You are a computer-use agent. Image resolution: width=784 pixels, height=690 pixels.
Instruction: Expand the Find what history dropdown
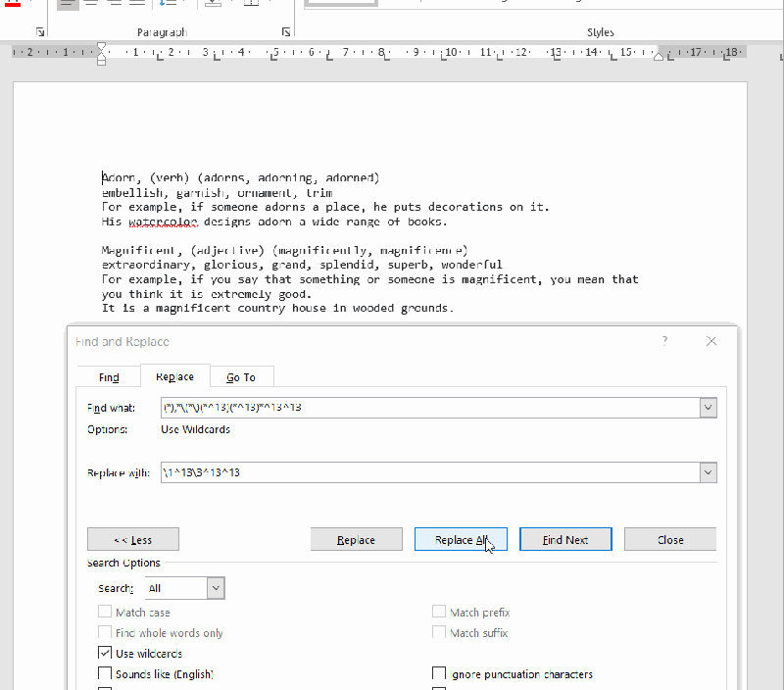click(x=708, y=407)
